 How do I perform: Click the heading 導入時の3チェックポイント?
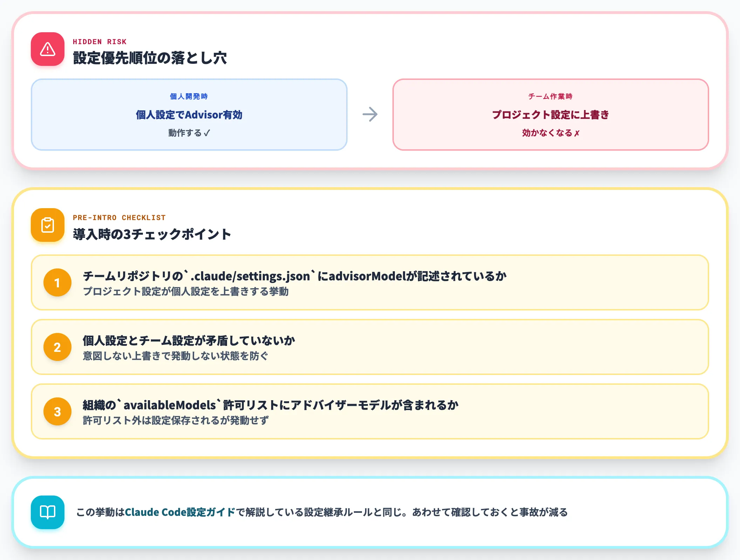[152, 234]
